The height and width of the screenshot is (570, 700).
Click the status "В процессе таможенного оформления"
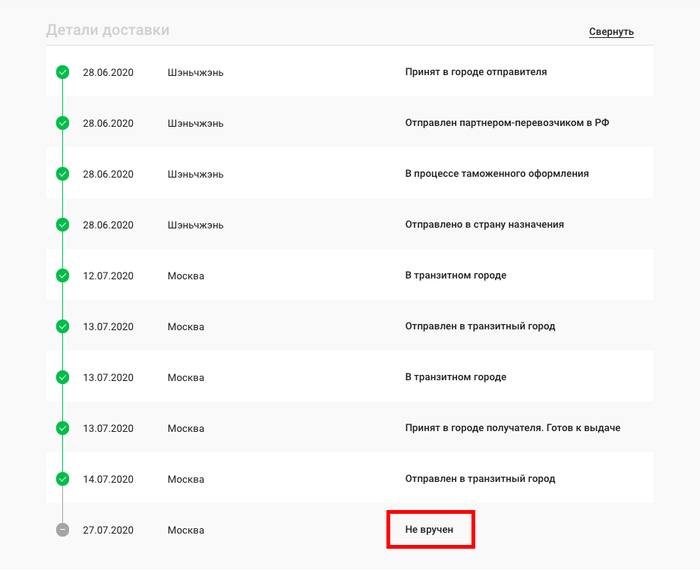click(x=497, y=174)
